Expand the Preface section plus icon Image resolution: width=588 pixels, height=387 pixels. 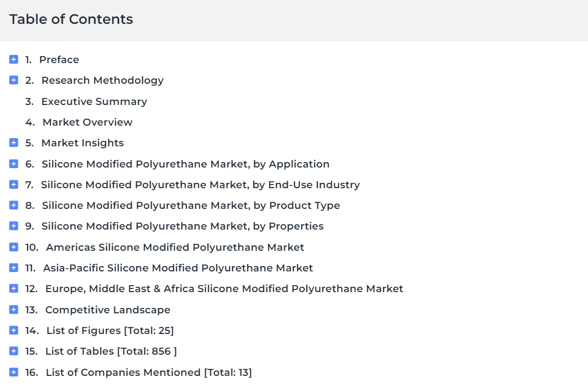click(x=13, y=59)
